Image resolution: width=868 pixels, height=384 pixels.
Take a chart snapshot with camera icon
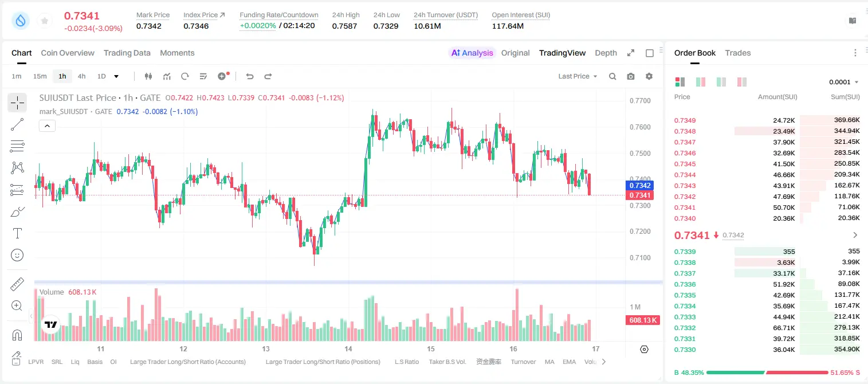click(631, 76)
